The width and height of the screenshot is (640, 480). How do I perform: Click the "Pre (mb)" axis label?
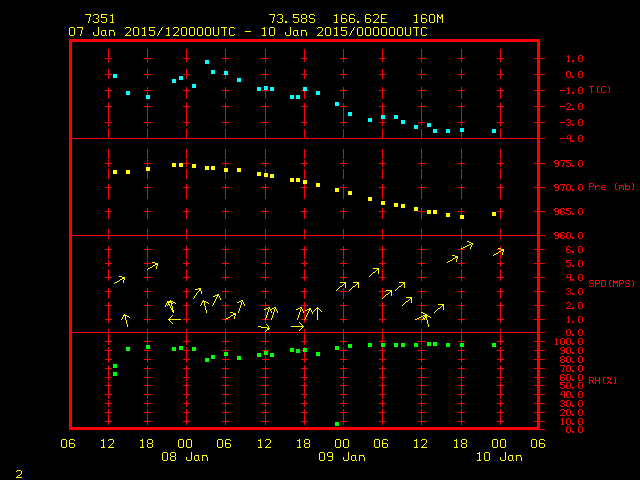[611, 187]
